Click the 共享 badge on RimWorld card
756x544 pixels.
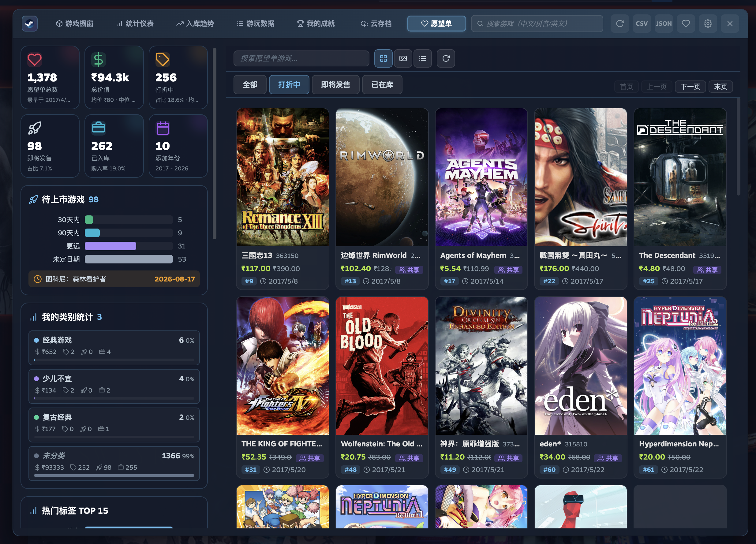(409, 270)
